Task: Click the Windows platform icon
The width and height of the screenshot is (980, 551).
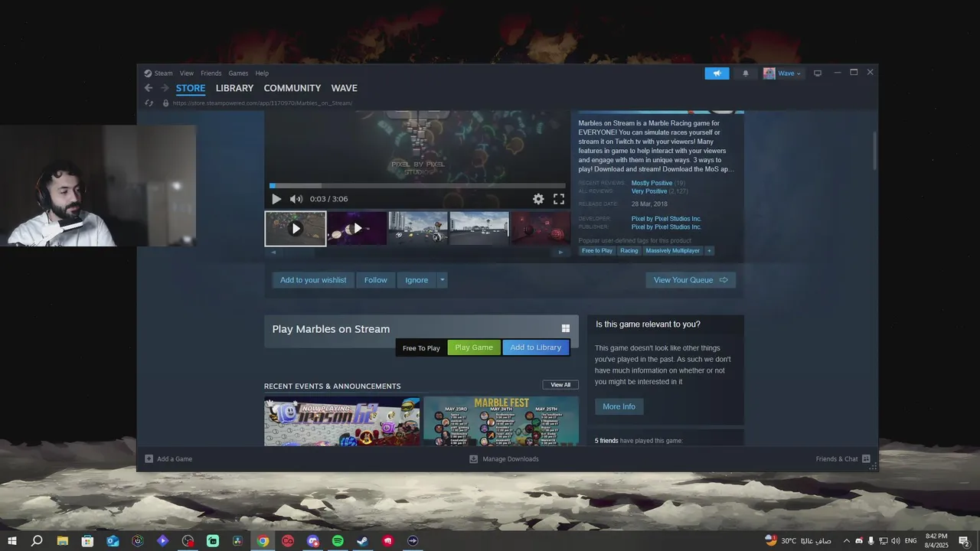Action: click(566, 328)
